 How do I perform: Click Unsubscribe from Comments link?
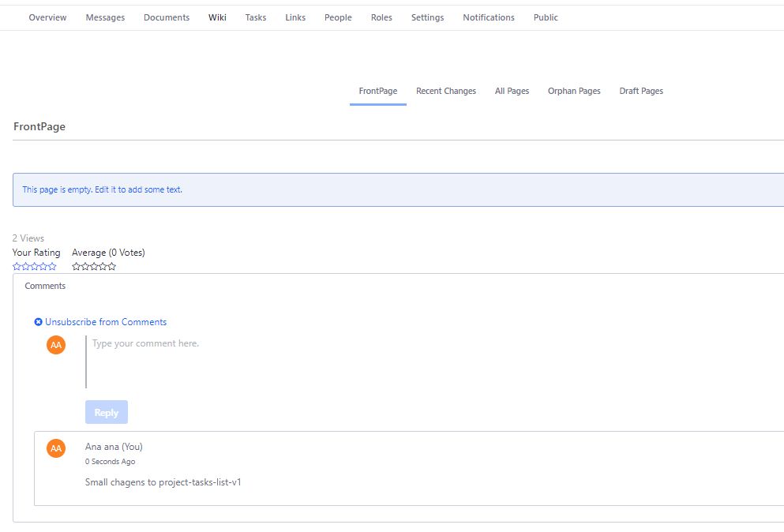(106, 322)
